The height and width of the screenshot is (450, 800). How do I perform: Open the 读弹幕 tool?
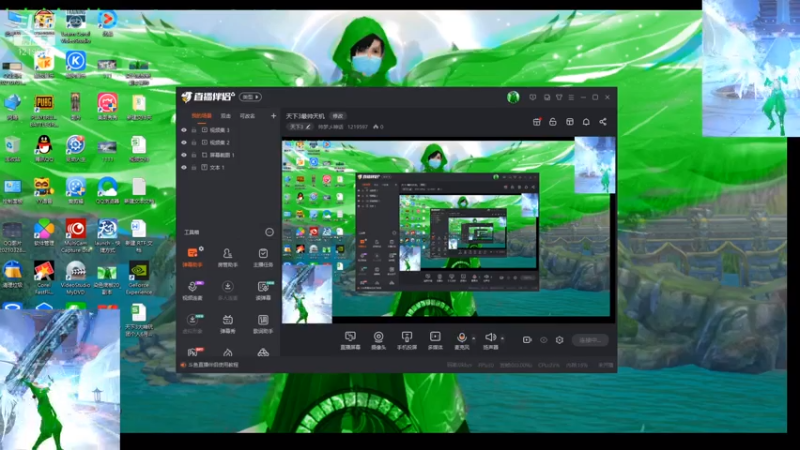tap(263, 290)
